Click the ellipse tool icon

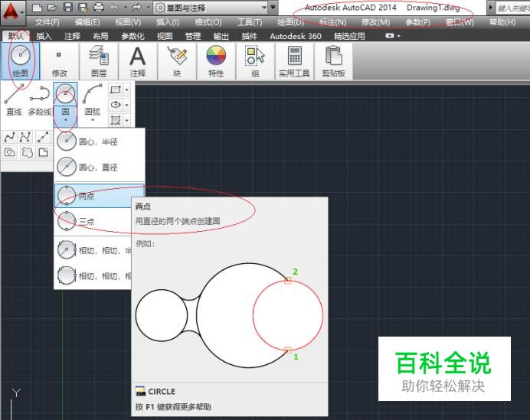coord(116,105)
